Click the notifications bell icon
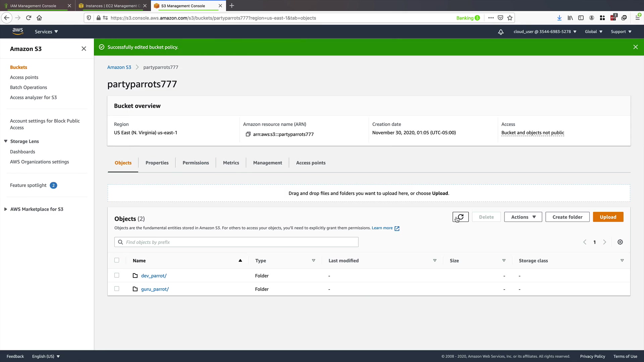Image resolution: width=644 pixels, height=362 pixels. pyautogui.click(x=501, y=32)
